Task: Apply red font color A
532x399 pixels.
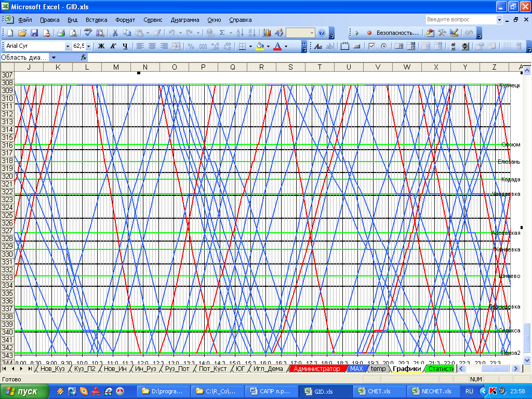Action: pos(277,46)
